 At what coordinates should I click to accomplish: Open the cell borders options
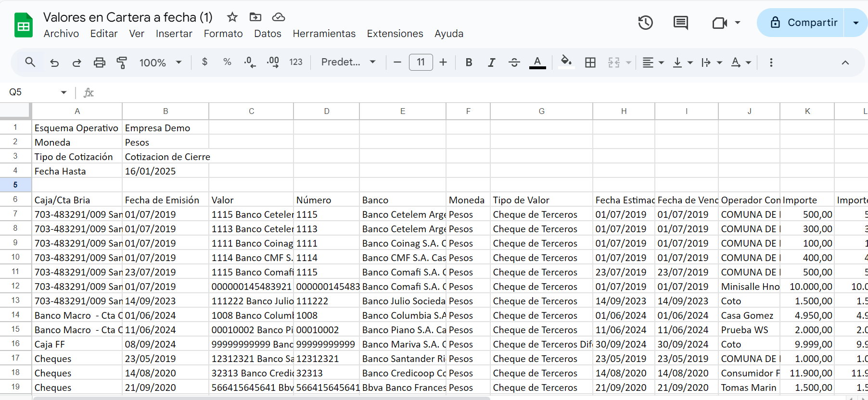tap(590, 62)
